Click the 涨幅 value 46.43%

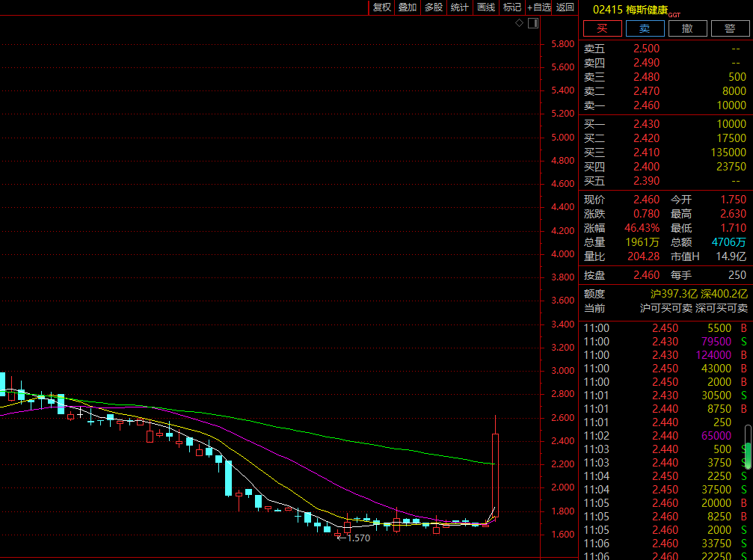tap(642, 228)
